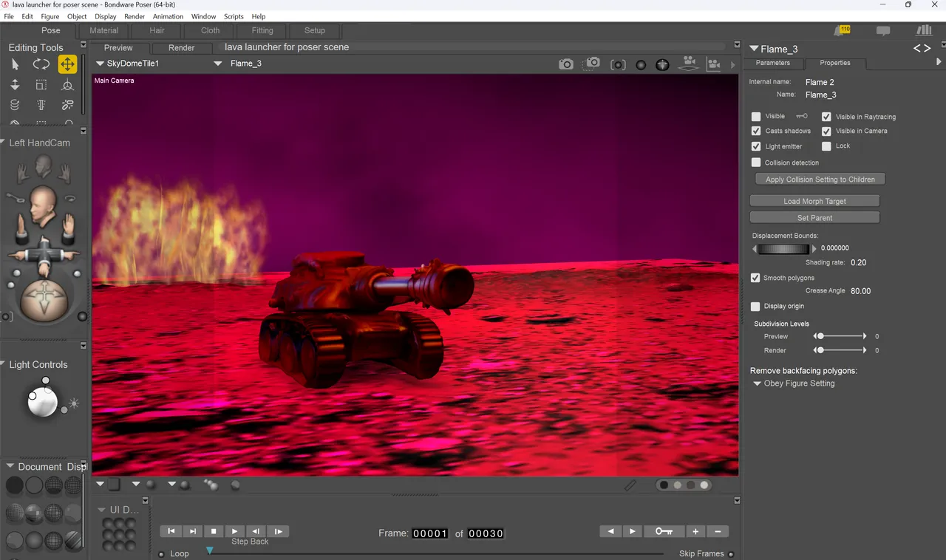Image resolution: width=946 pixels, height=560 pixels.
Task: Adjust the Preview subdivision level slider
Action: (x=840, y=336)
